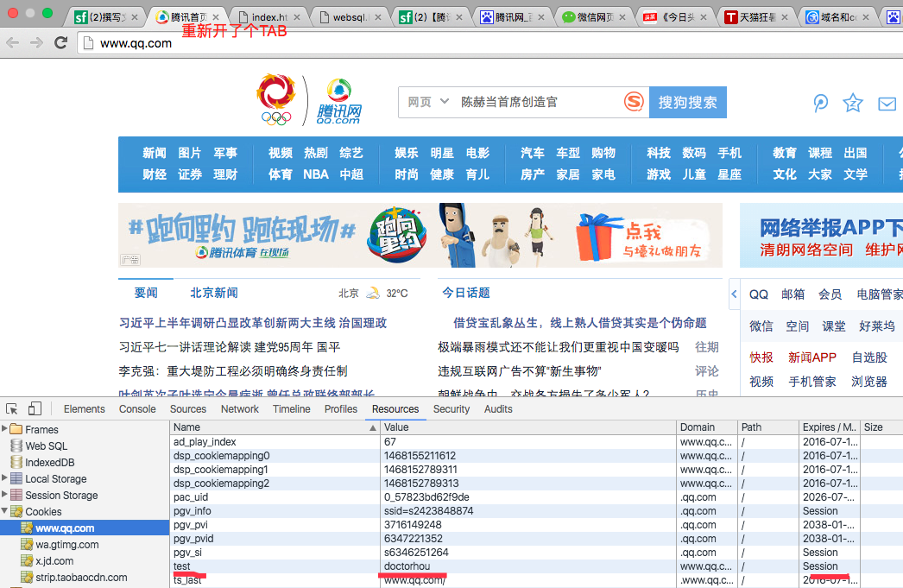Click the Domain column header
The width and height of the screenshot is (903, 588).
pos(707,427)
